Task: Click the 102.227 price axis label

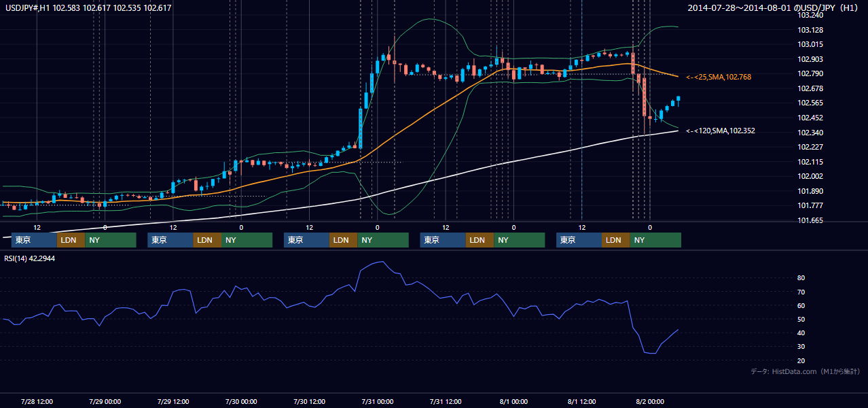Action: (812, 147)
